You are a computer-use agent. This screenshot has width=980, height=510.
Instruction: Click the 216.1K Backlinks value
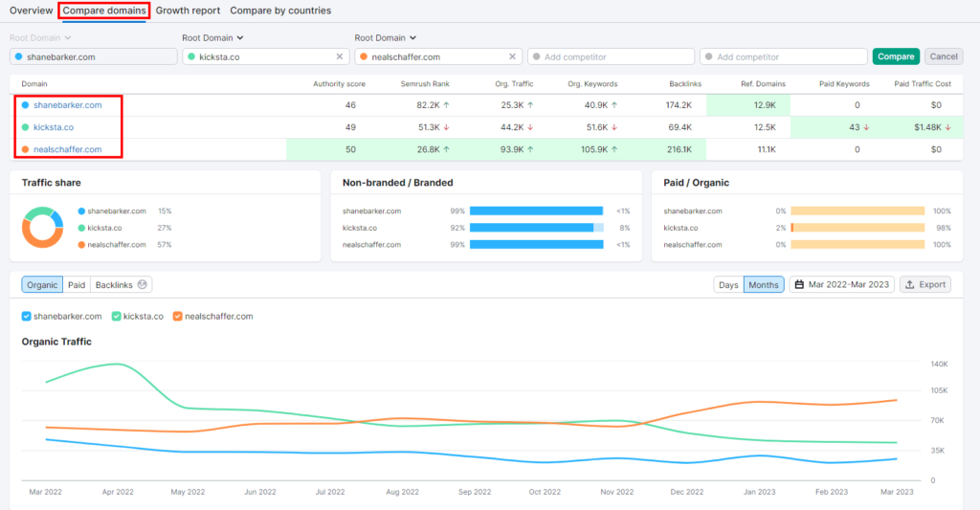[x=679, y=149]
